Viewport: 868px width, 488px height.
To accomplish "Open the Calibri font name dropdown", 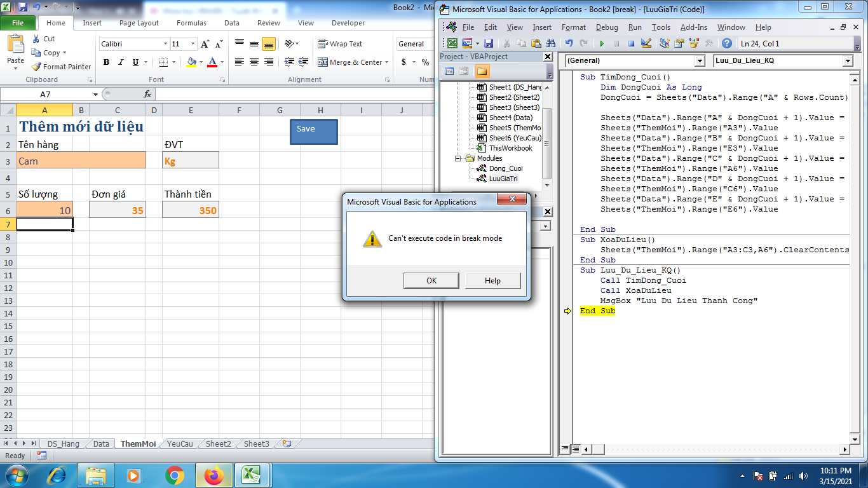I will coord(165,44).
